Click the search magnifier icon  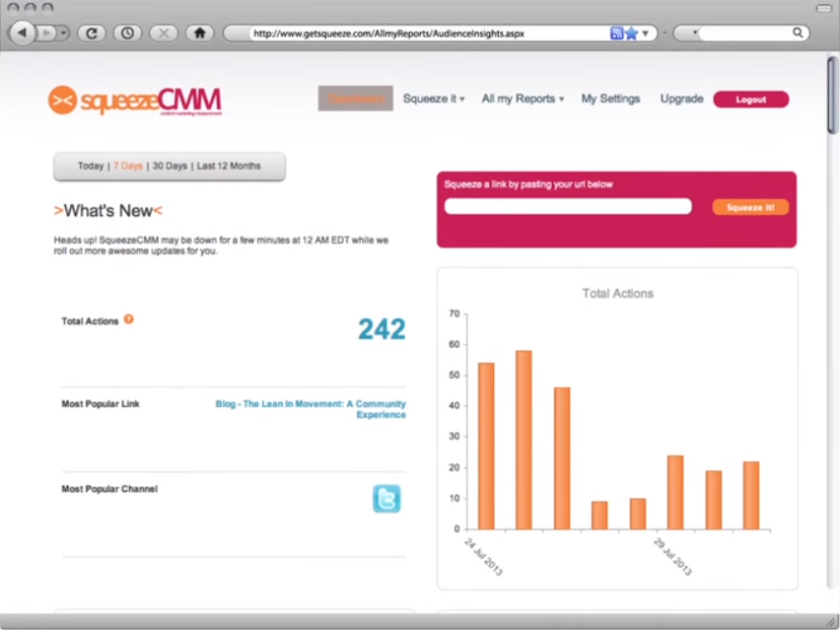click(x=798, y=33)
